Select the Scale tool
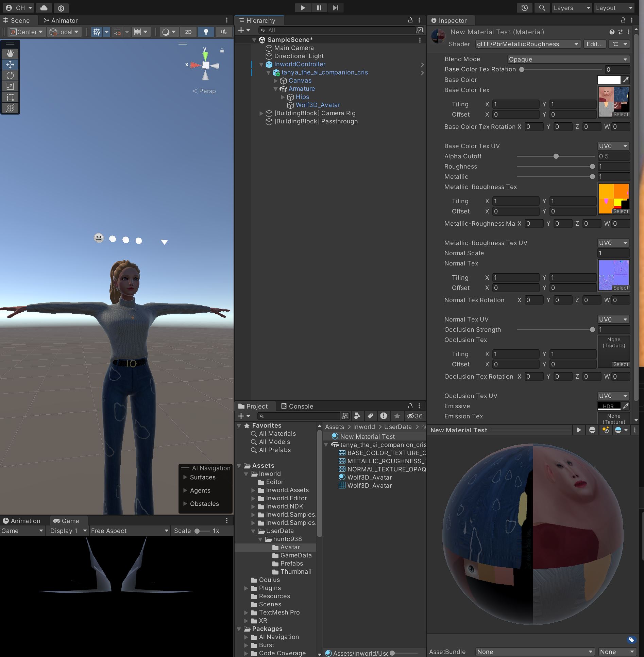The image size is (644, 657). [10, 86]
